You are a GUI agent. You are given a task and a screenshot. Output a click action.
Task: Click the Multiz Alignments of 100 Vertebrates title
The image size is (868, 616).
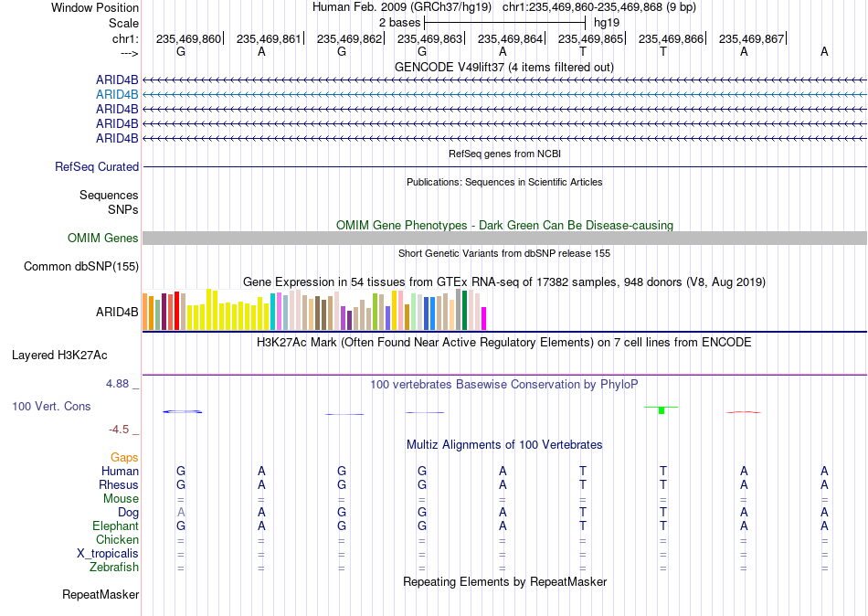[504, 445]
